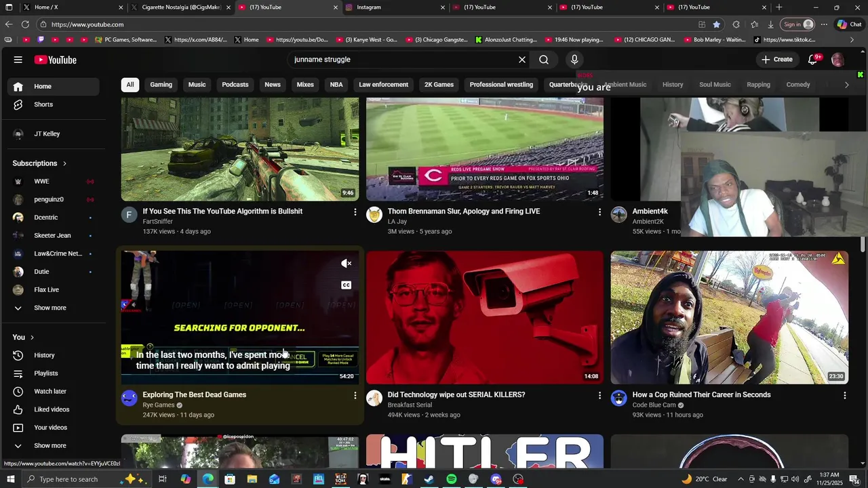The width and height of the screenshot is (868, 488).
Task: Open the WWE subscription channel
Action: click(x=54, y=182)
